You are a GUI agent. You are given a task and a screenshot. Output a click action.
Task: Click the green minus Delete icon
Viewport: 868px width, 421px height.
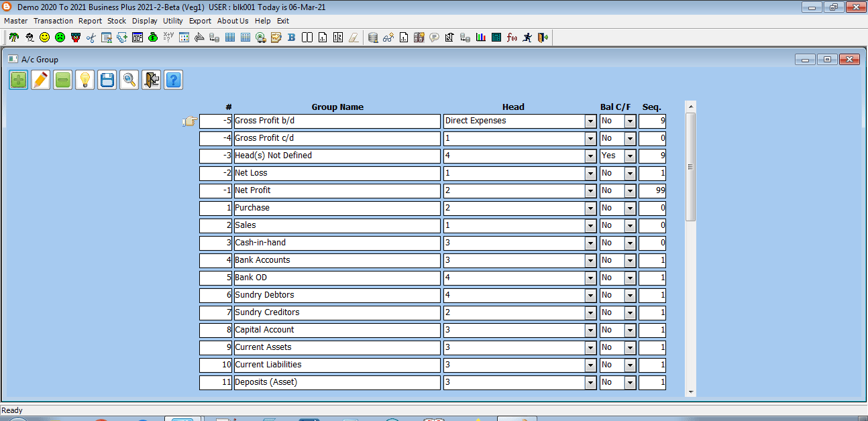point(63,80)
